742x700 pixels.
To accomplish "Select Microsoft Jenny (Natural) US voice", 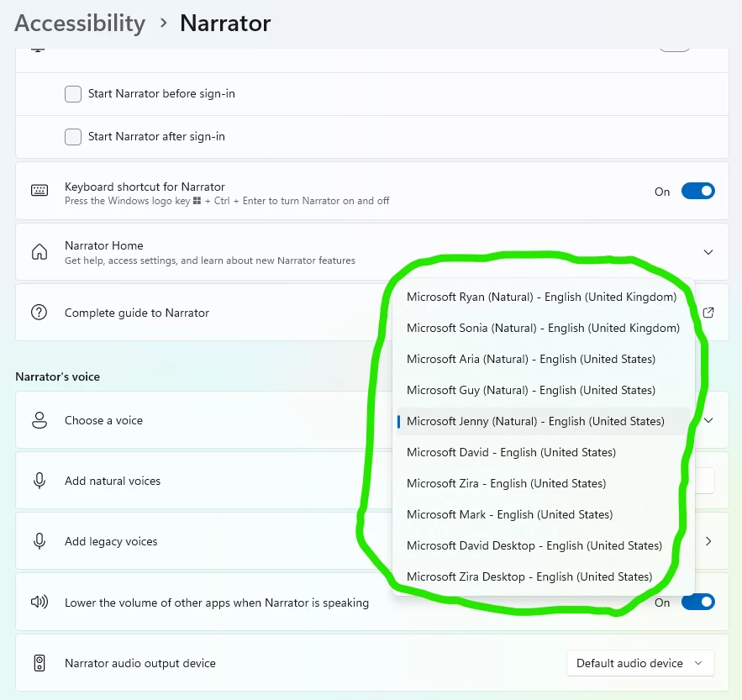I will pyautogui.click(x=543, y=421).
